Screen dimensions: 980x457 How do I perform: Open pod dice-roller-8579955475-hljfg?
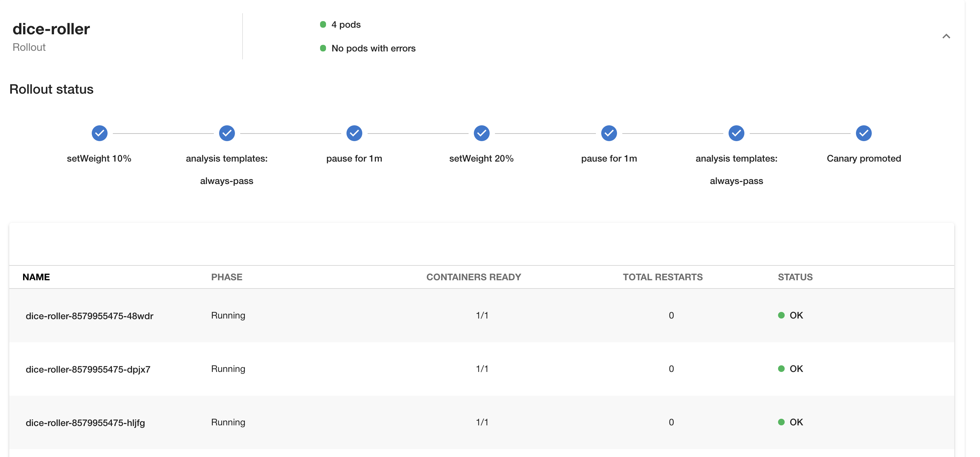click(x=85, y=423)
